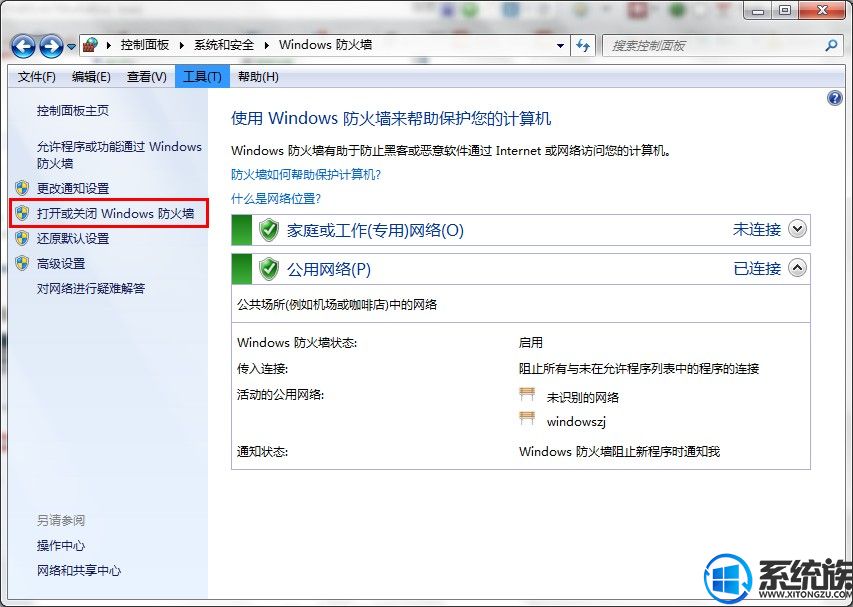Open the address bar history dropdown

click(x=560, y=46)
